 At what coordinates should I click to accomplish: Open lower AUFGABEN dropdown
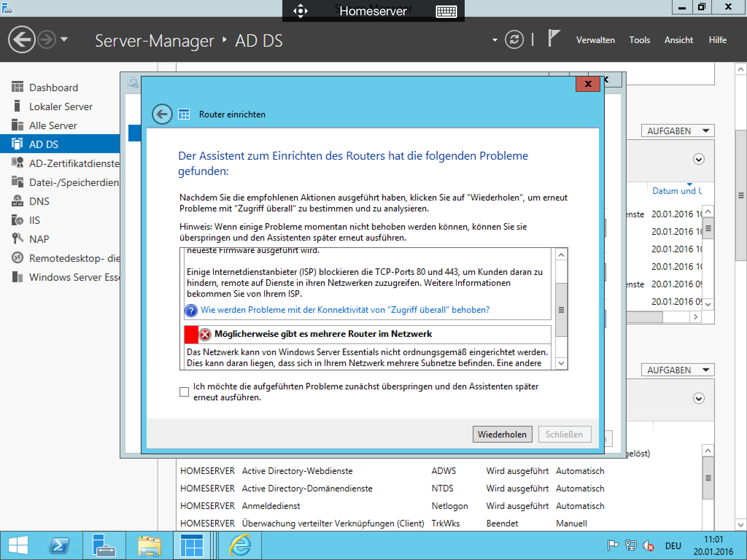[x=678, y=370]
